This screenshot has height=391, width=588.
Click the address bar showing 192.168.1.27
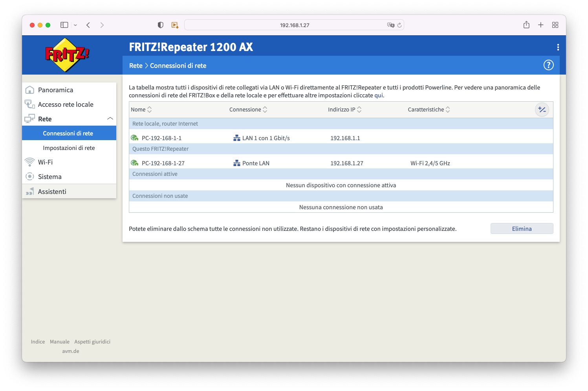294,25
